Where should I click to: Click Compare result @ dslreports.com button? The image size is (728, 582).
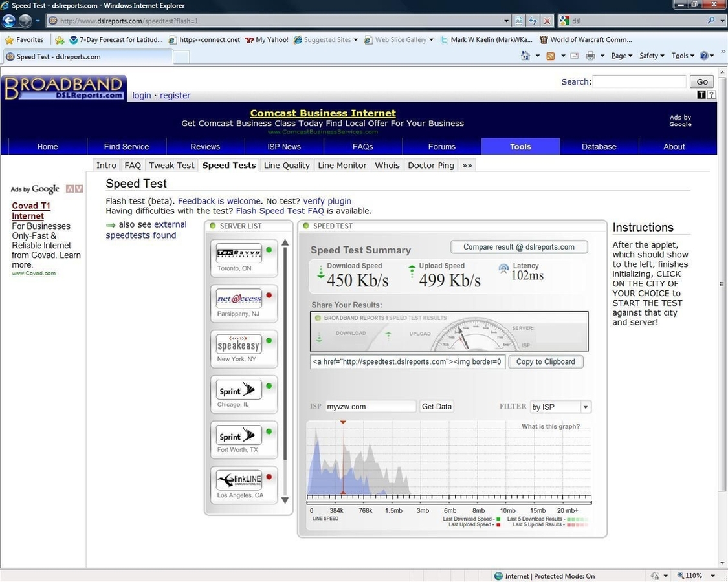point(518,247)
